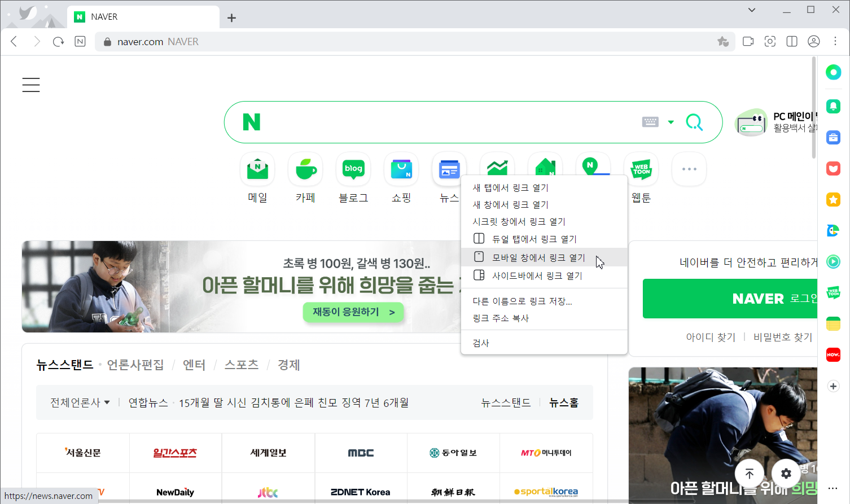The image size is (850, 504).
Task: Open the video capture toolbar icon
Action: coord(748,41)
